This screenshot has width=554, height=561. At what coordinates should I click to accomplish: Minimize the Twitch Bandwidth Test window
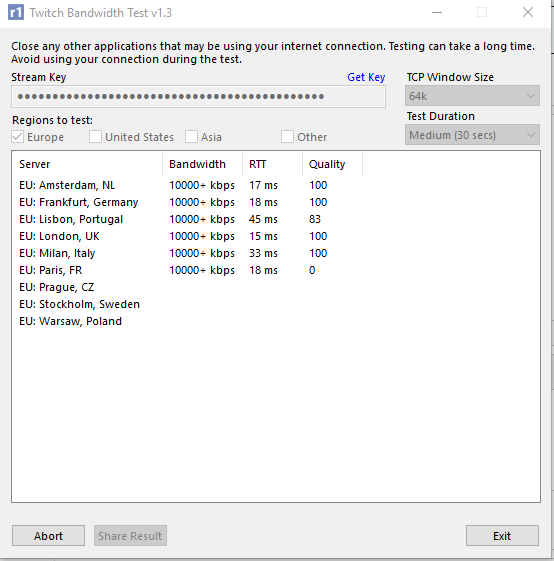coord(437,13)
